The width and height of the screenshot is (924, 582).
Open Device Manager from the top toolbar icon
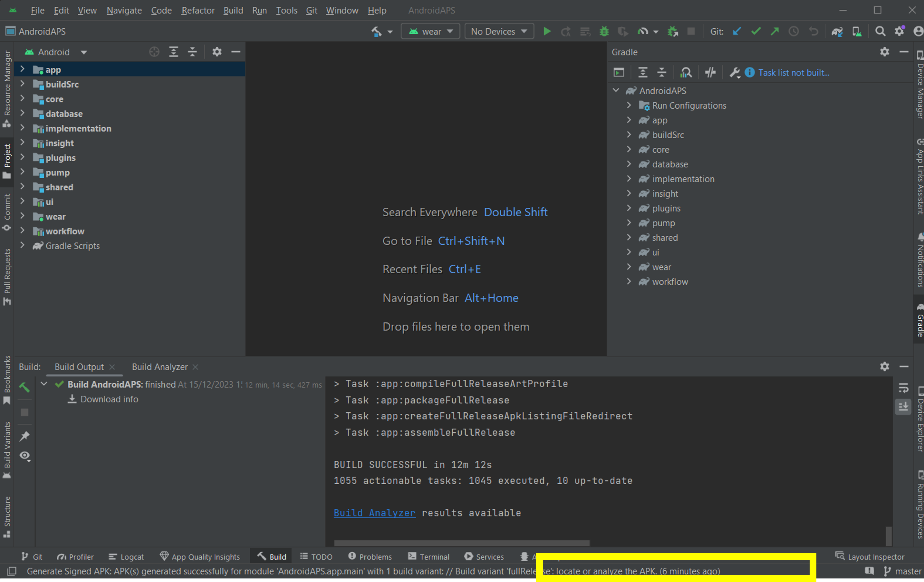(x=856, y=32)
